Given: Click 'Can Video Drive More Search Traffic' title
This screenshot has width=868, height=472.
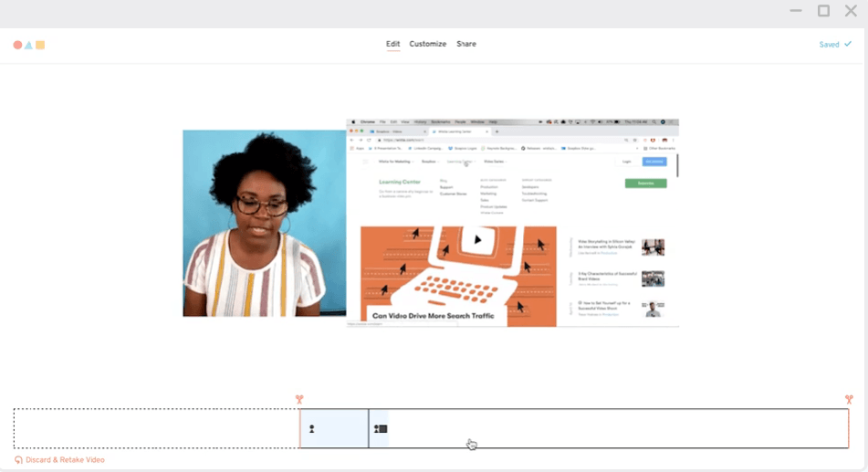Looking at the screenshot, I should point(433,316).
